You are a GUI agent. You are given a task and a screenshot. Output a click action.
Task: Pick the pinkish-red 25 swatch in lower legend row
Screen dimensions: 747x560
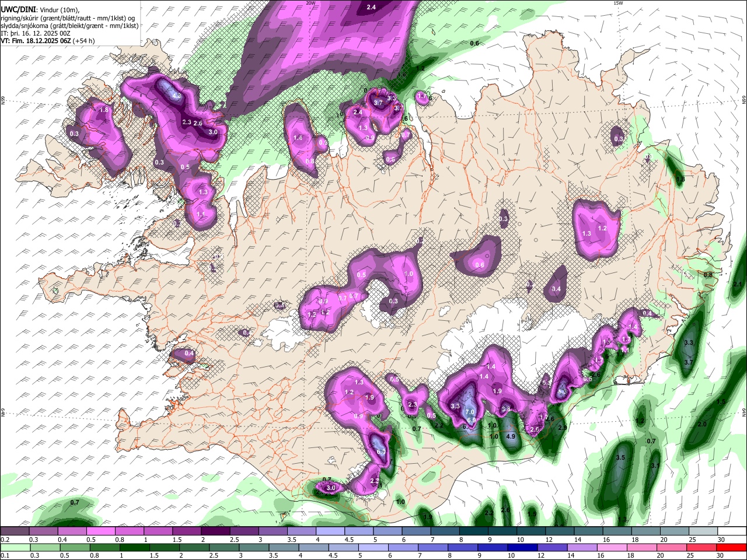tap(703, 547)
